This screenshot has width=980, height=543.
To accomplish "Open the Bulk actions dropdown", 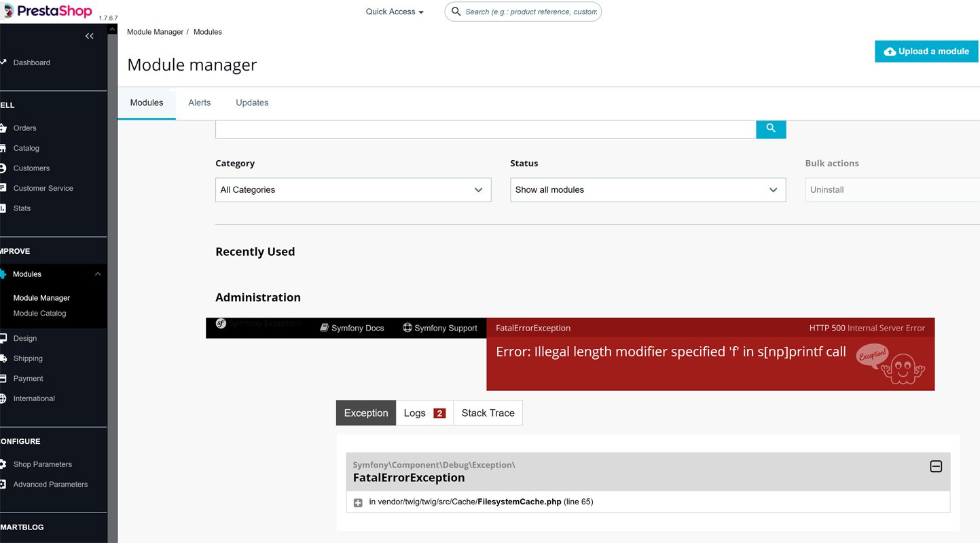I will pyautogui.click(x=892, y=190).
